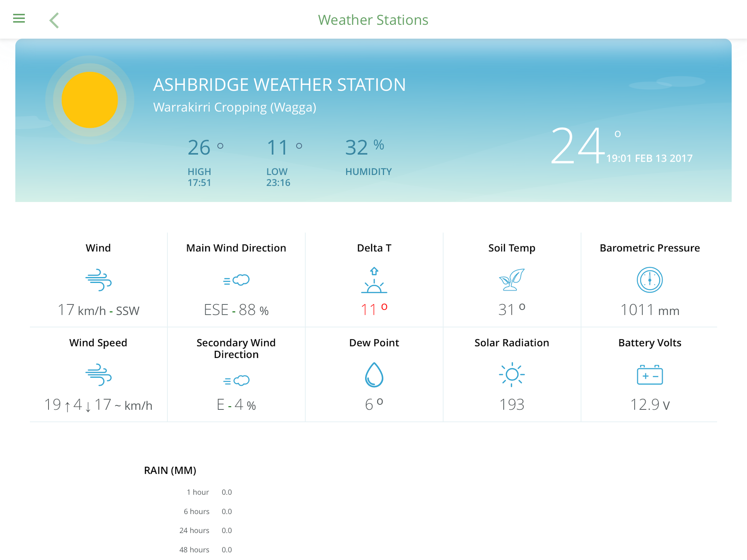Tap the 24 hours rain value row
This screenshot has height=560, width=747.
tap(205, 530)
